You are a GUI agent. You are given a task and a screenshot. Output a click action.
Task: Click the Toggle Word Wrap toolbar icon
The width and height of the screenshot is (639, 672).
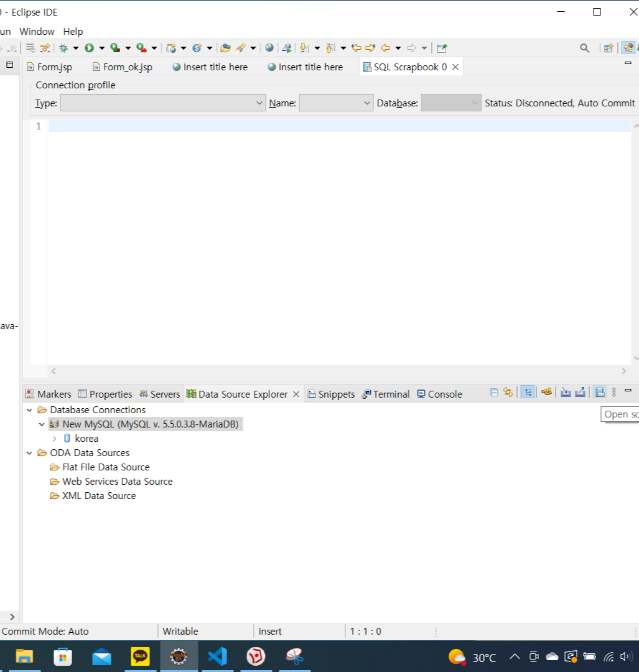(x=30, y=48)
